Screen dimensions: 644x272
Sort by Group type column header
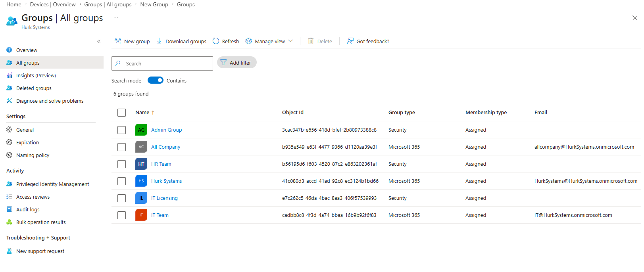[402, 113]
